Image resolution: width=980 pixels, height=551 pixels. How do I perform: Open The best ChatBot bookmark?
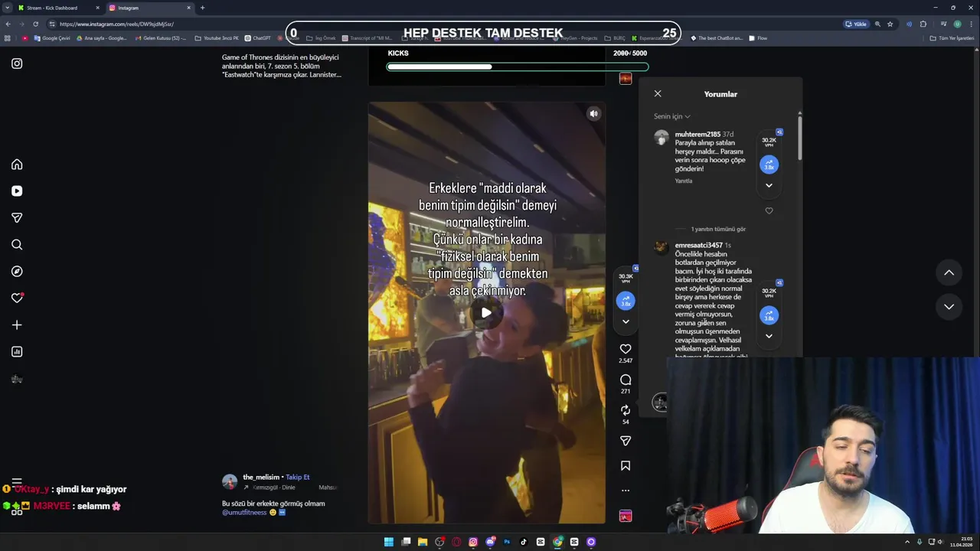pyautogui.click(x=717, y=38)
